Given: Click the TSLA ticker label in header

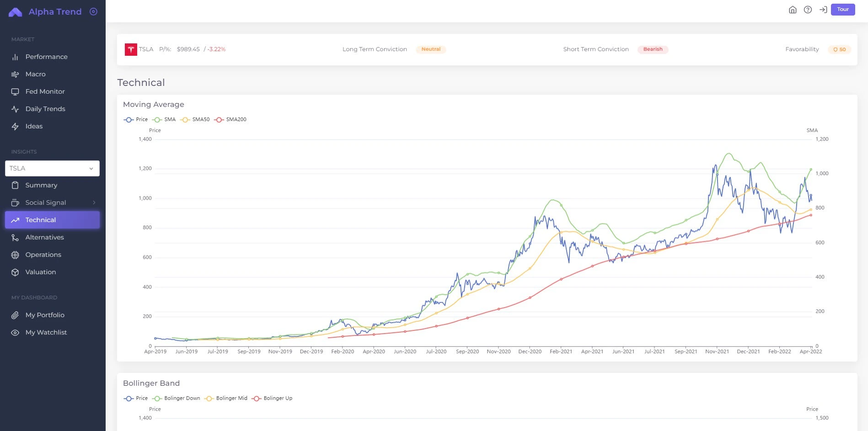Looking at the screenshot, I should tap(146, 49).
